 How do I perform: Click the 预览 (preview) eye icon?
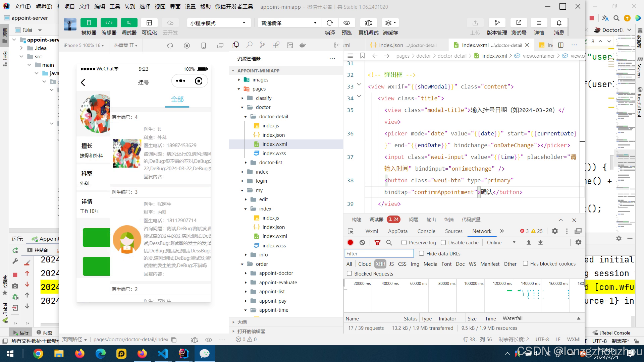tap(346, 23)
